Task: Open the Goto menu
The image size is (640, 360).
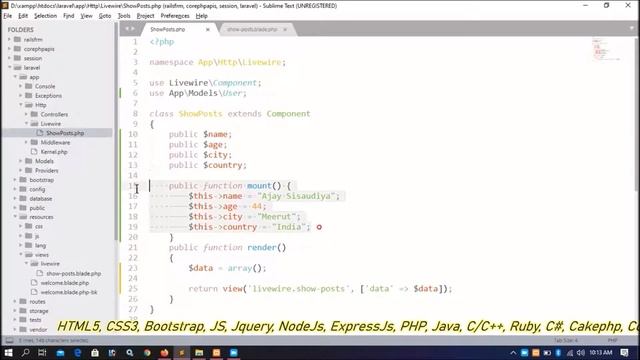Action: click(105, 16)
